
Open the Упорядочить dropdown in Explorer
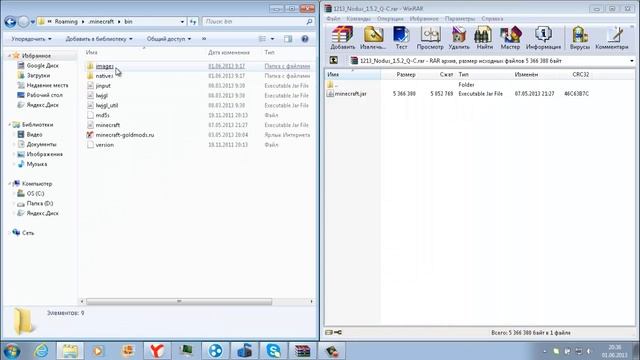coord(31,39)
